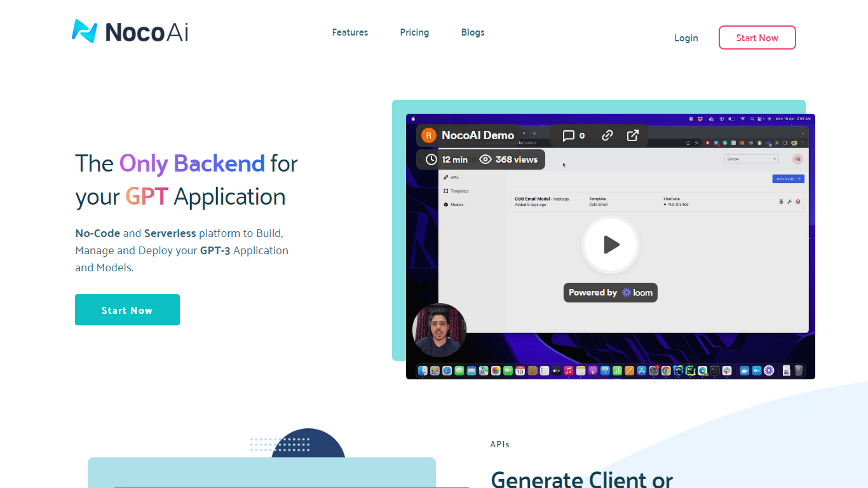Open the Blogs nav link

473,32
